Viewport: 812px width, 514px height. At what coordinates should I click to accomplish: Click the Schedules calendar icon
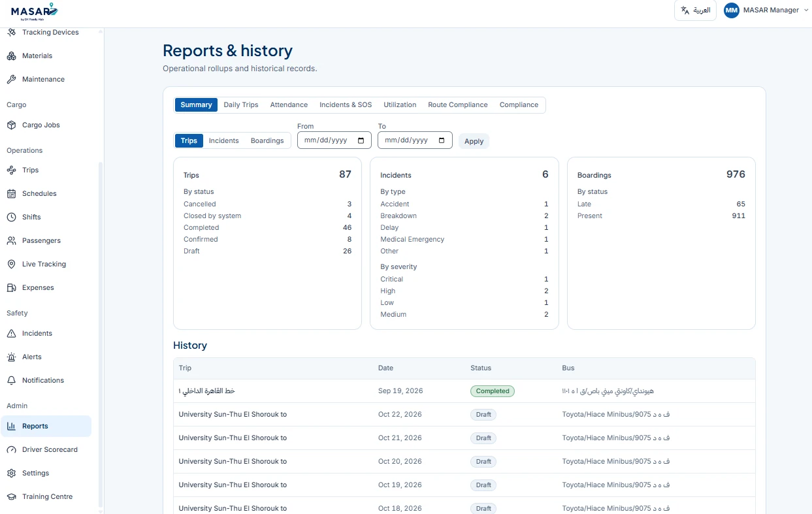(x=11, y=193)
